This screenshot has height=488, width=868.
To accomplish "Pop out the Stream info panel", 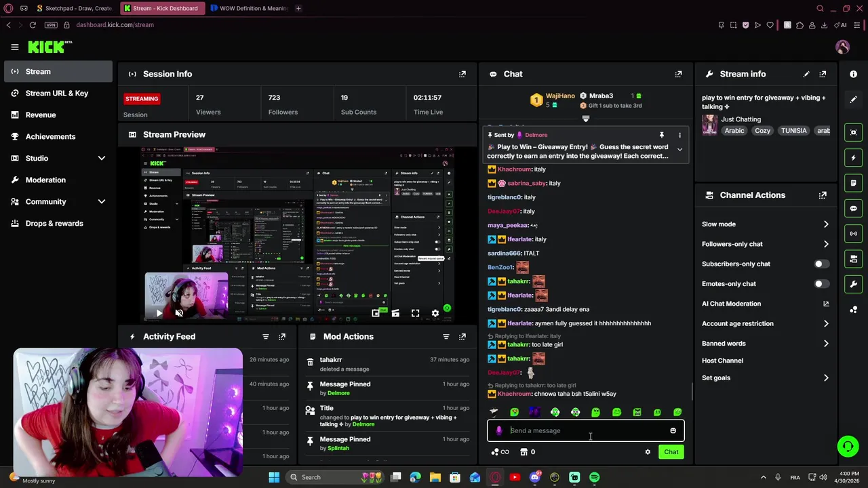I will (x=823, y=74).
